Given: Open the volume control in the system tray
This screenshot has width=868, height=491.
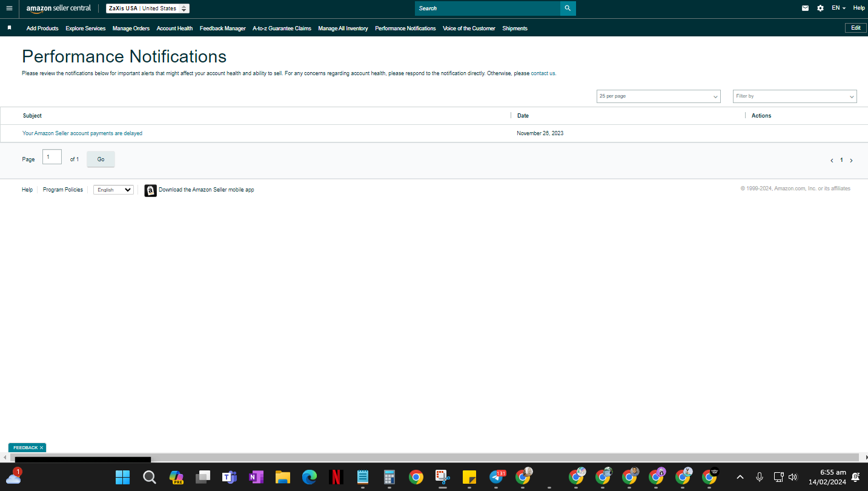Looking at the screenshot, I should click(x=793, y=477).
